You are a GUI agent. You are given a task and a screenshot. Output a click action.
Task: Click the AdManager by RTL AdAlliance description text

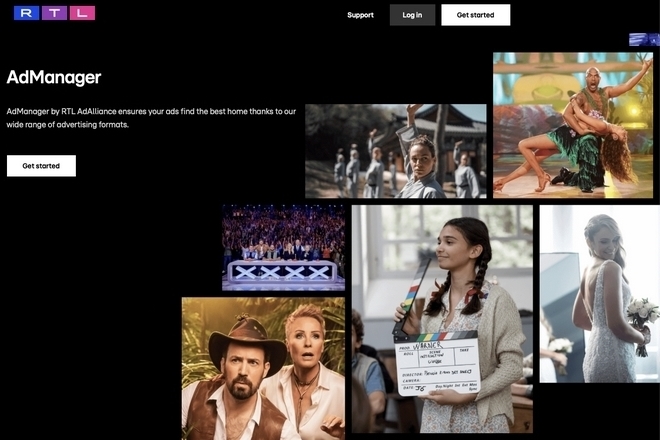tap(151, 118)
